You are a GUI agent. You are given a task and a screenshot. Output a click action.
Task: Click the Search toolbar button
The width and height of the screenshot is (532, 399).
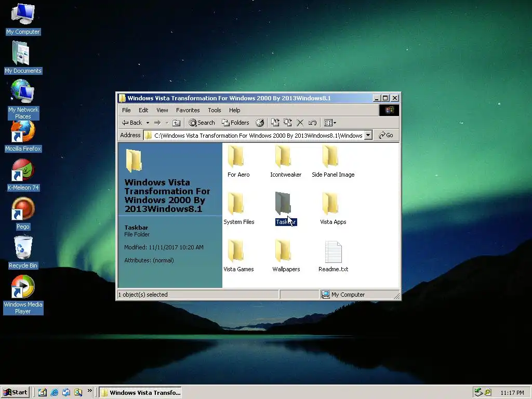click(202, 123)
